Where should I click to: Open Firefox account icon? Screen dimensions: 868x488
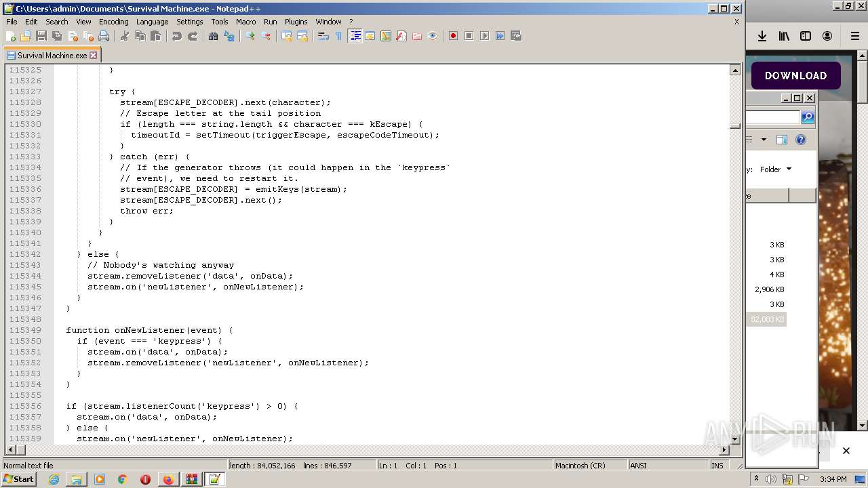coord(827,36)
